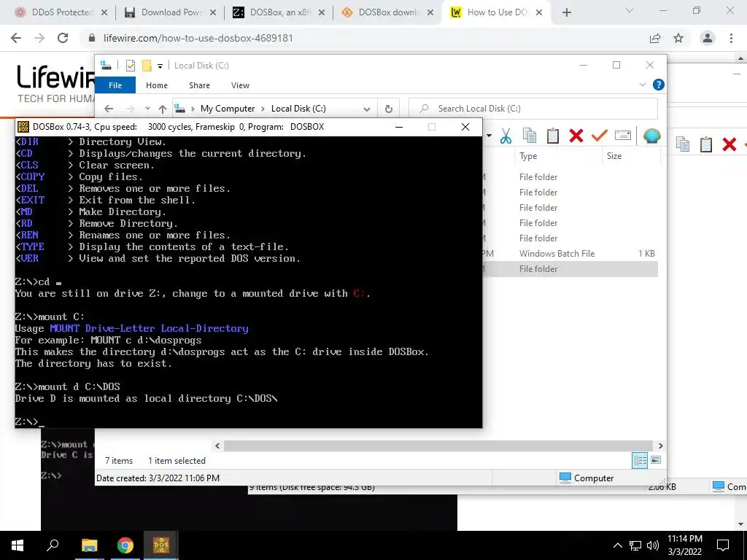Go up one folder level in Explorer
The height and width of the screenshot is (560, 747).
click(x=163, y=109)
